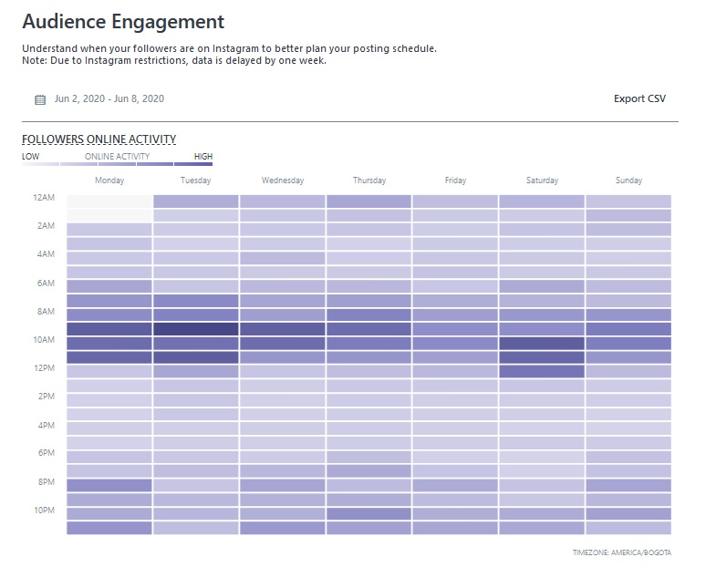Image resolution: width=716 pixels, height=588 pixels.
Task: Click the Thursday 10PM heatmap cell
Action: [368, 513]
